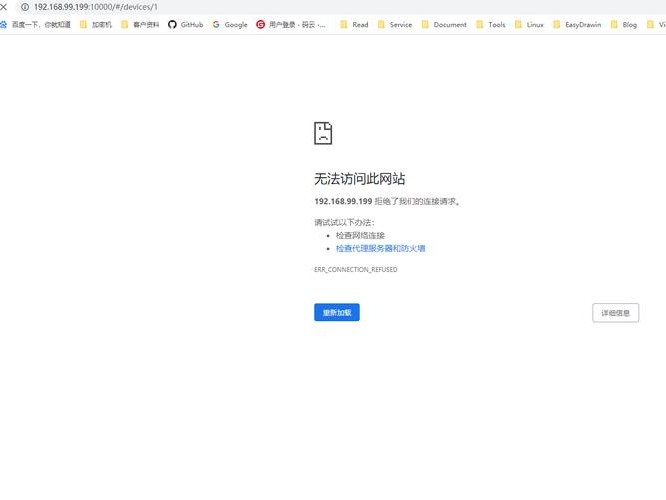Viewport: 666px width, 500px height.
Task: Click the 详细信息 details button
Action: coord(615,313)
